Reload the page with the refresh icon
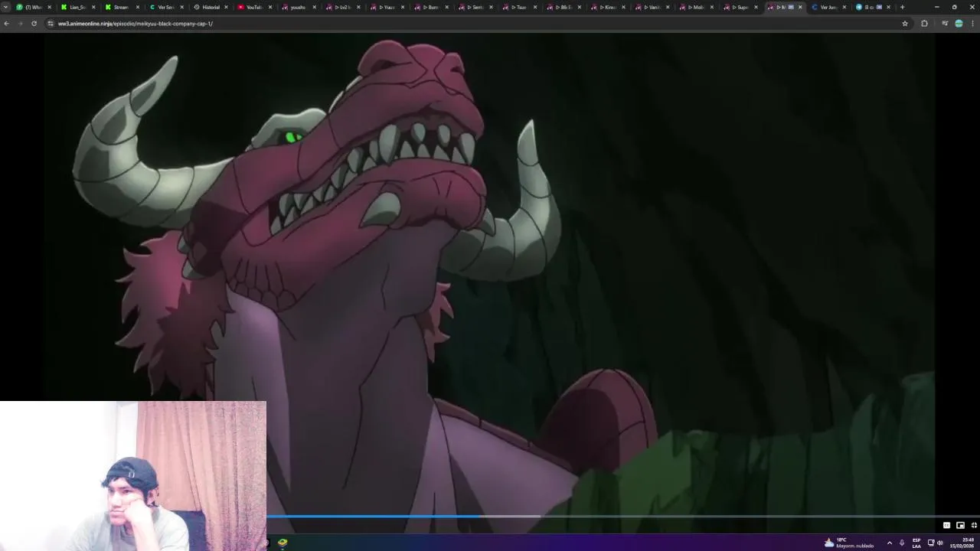The image size is (980, 551). click(x=34, y=24)
